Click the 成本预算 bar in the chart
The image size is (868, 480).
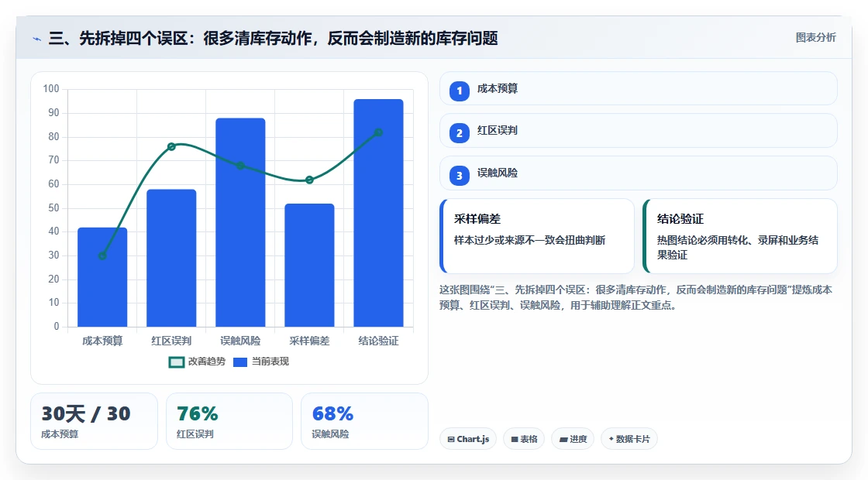[102, 277]
